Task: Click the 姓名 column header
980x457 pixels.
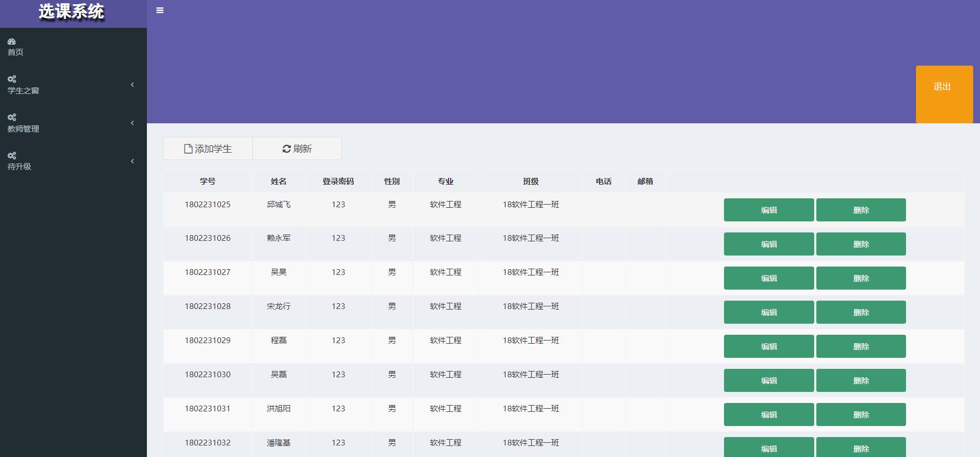Action: 279,181
